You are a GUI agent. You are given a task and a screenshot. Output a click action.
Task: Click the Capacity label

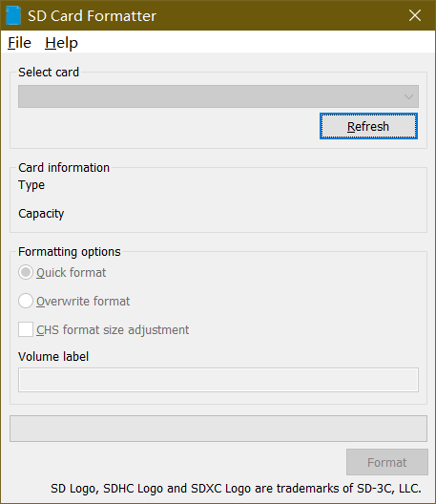[x=41, y=214]
